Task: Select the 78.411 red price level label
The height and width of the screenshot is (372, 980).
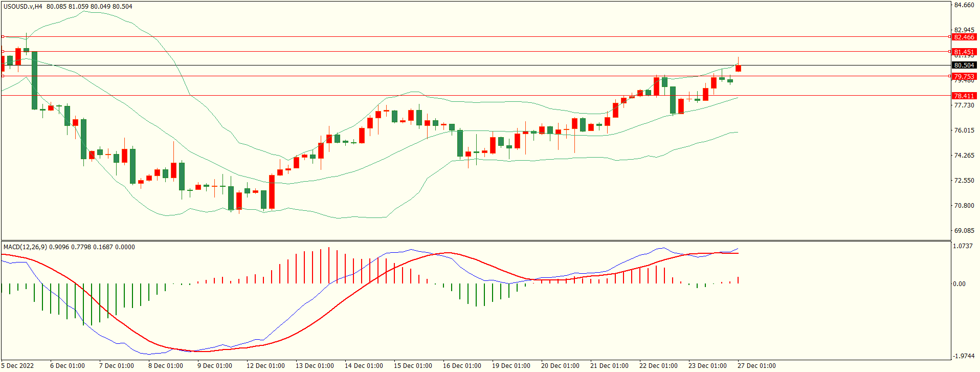Action: point(964,96)
